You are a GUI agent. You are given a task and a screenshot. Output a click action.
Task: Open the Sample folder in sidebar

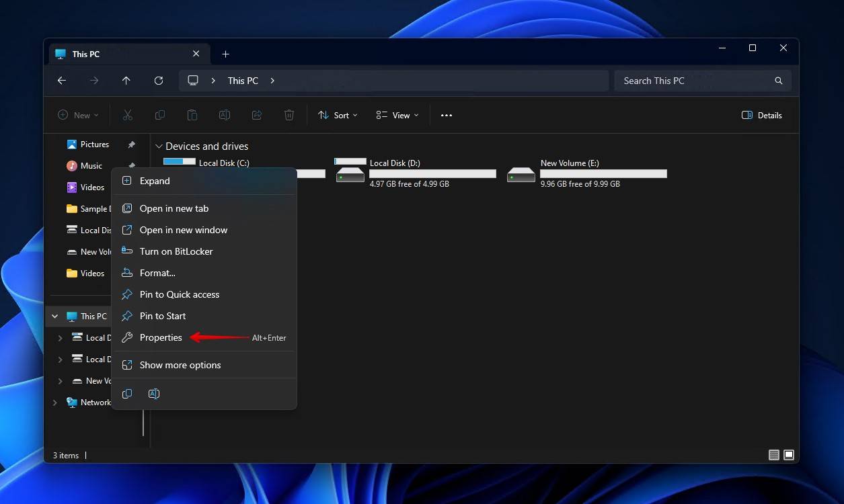87,209
